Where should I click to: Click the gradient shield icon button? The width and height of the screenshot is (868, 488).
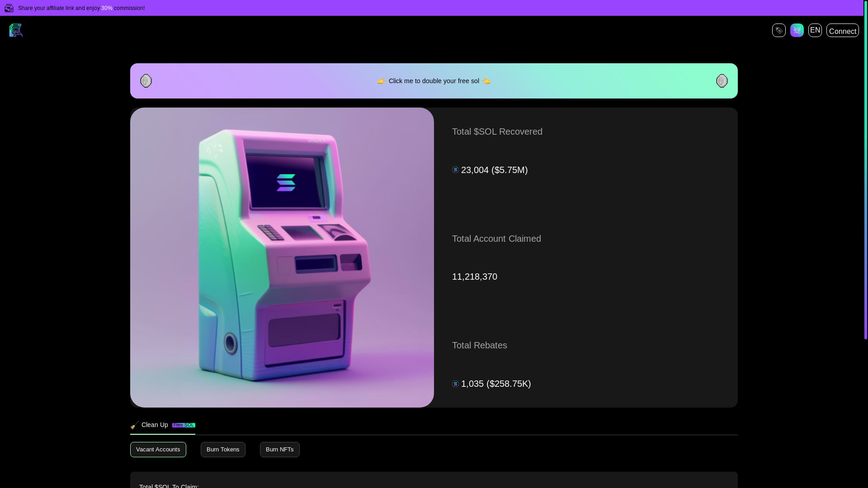(x=797, y=30)
